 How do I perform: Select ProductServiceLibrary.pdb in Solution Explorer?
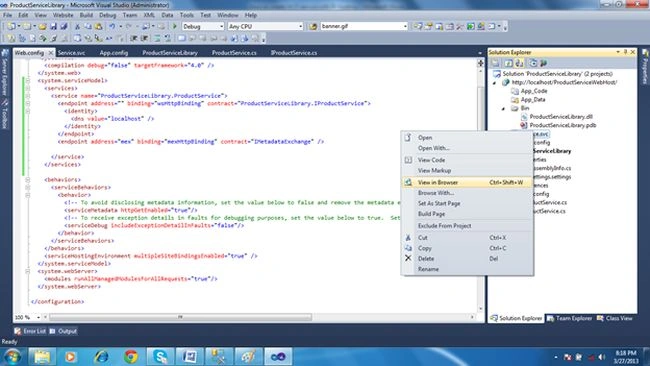(x=563, y=125)
